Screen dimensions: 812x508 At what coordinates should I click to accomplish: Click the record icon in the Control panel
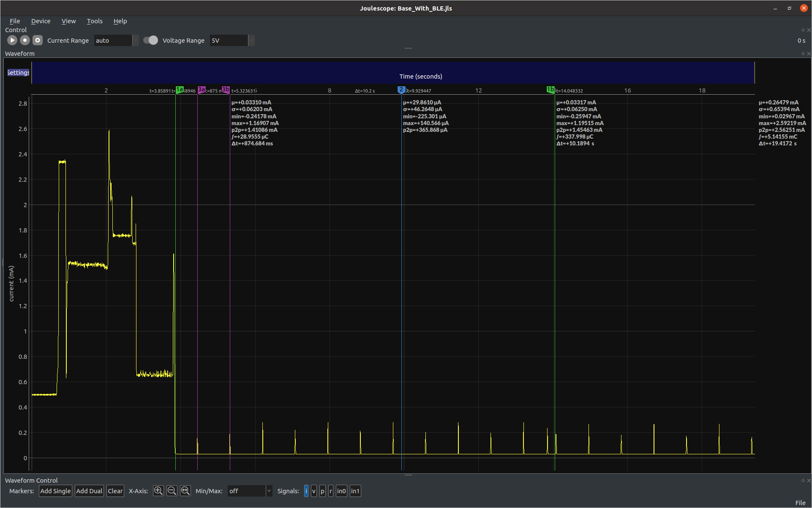tap(25, 40)
